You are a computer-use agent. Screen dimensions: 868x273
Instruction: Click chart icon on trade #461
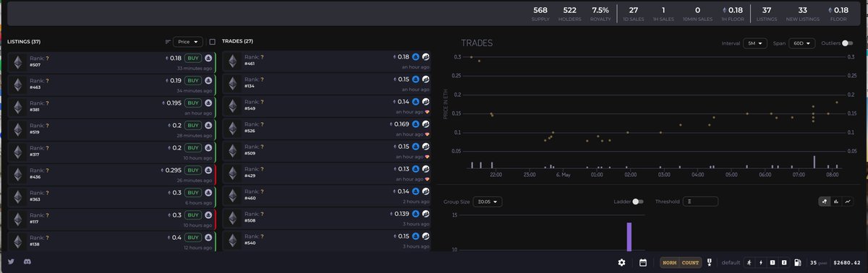(x=426, y=57)
